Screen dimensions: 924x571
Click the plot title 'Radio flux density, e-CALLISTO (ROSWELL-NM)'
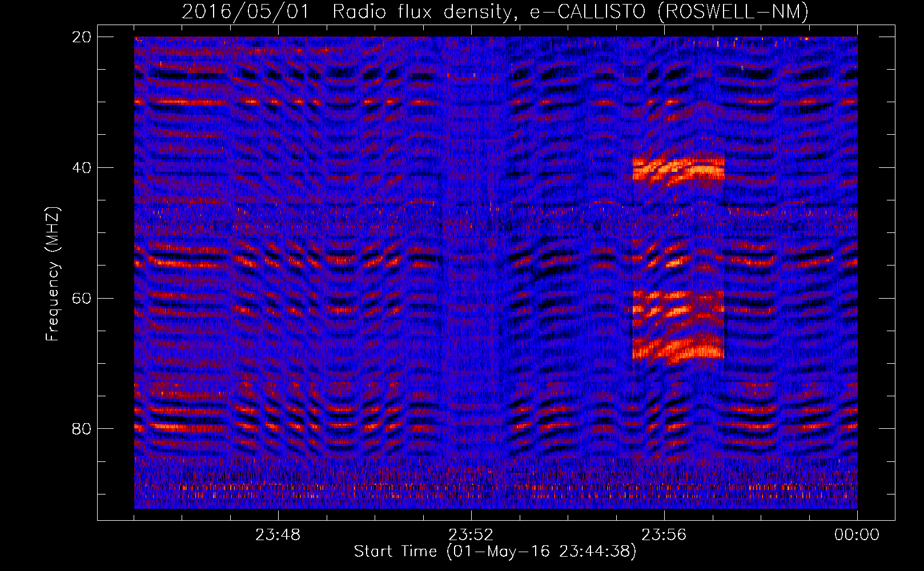tap(571, 11)
